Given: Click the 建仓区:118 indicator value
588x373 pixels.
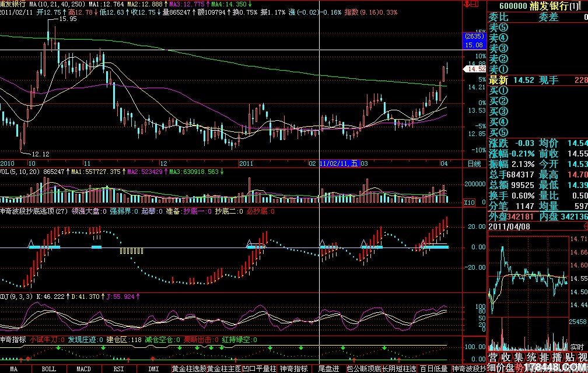Looking at the screenshot, I should [124, 340].
